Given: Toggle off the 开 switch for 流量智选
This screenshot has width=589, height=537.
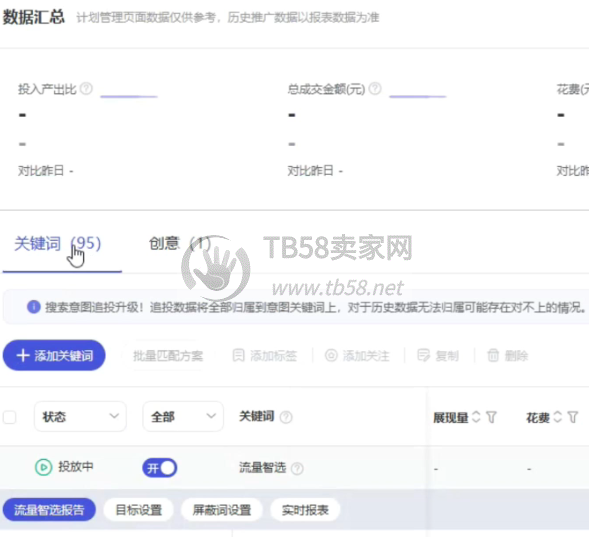Looking at the screenshot, I should 160,468.
